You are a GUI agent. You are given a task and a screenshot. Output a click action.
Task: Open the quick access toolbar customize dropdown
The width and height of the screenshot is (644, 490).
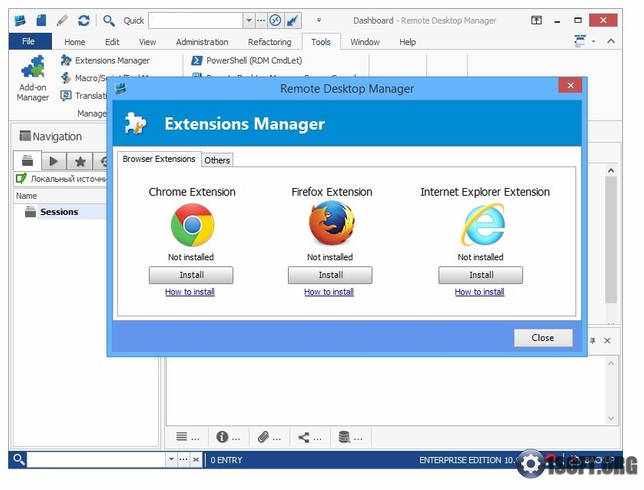click(x=319, y=20)
